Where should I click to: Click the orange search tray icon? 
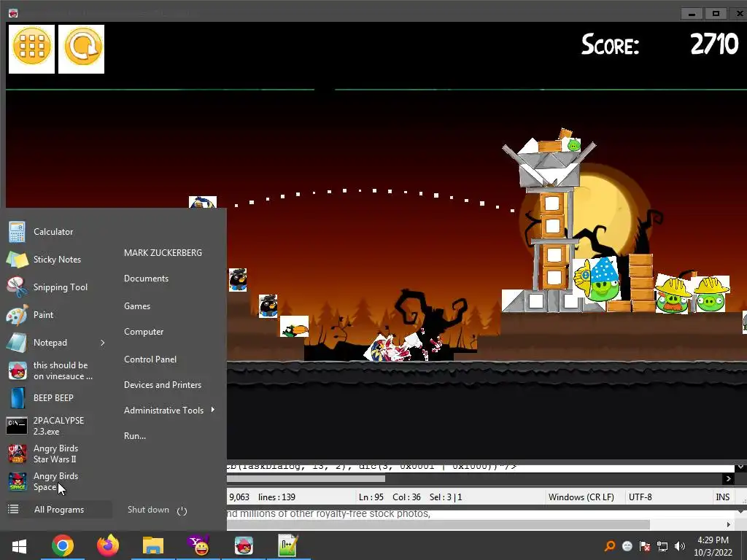tap(610, 546)
